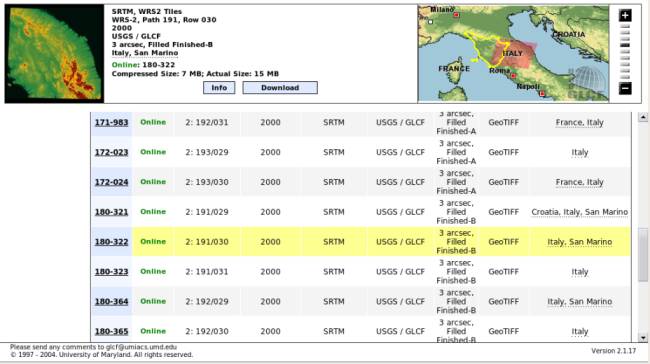Select path/row '2: 192/029' cell
Image resolution: width=650 pixels, height=364 pixels.
(207, 301)
